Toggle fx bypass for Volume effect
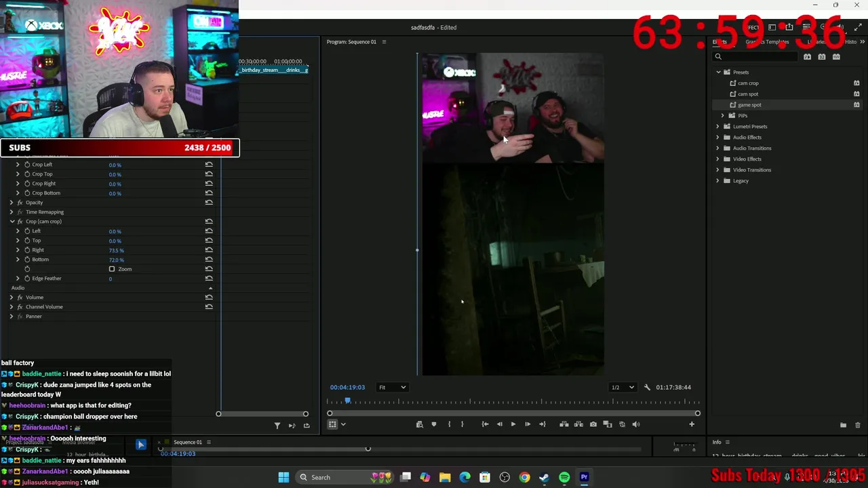Screen dimensions: 868x488 pos(20,298)
